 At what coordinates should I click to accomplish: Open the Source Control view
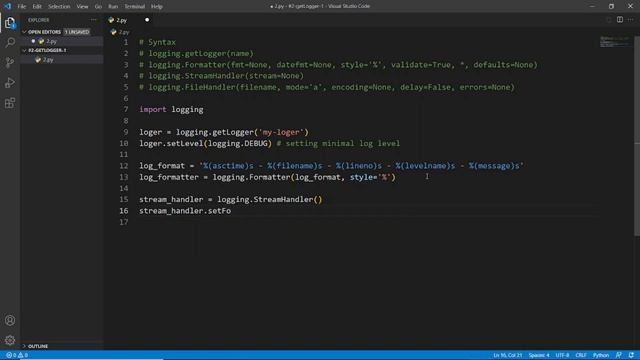click(x=10, y=62)
